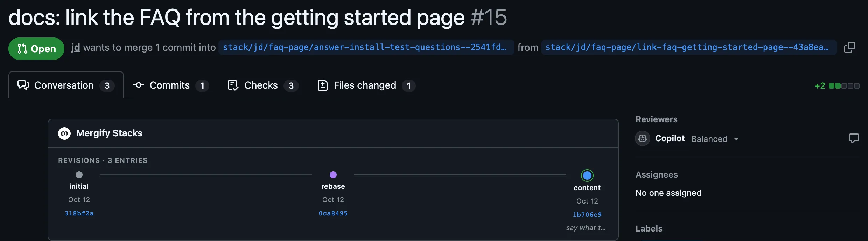Open commit 1b706c9

tap(587, 215)
